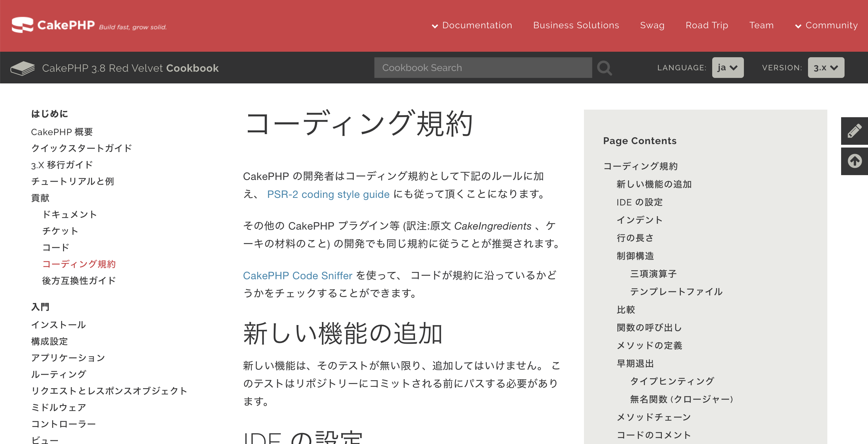Open the Swag menu item
The height and width of the screenshot is (444, 868).
point(652,26)
